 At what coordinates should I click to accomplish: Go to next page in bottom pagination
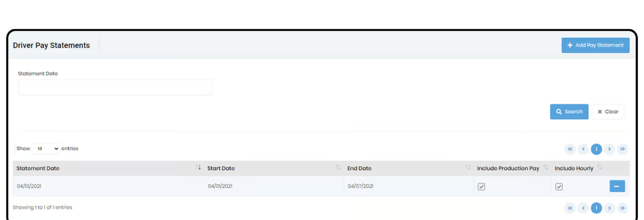coord(609,208)
